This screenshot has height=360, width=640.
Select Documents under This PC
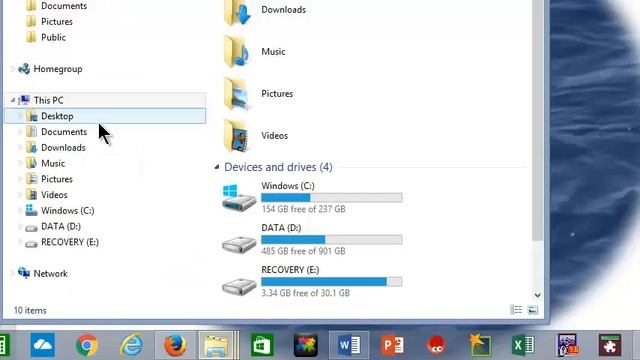(x=64, y=132)
